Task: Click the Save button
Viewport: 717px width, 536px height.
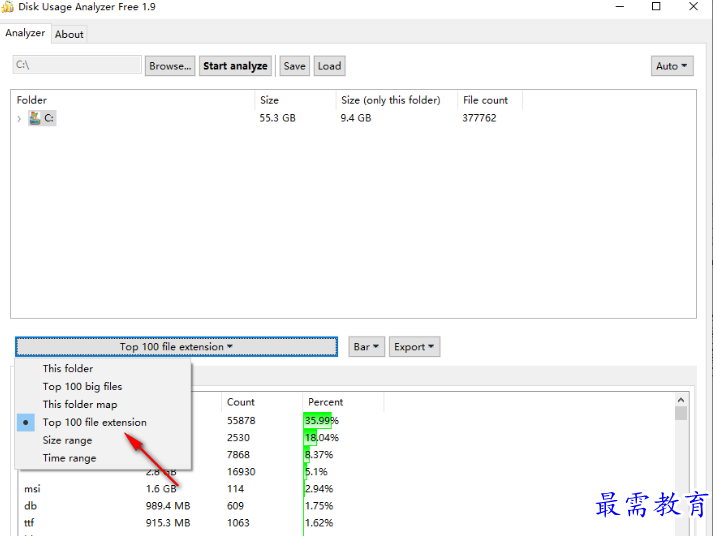Action: coord(294,66)
